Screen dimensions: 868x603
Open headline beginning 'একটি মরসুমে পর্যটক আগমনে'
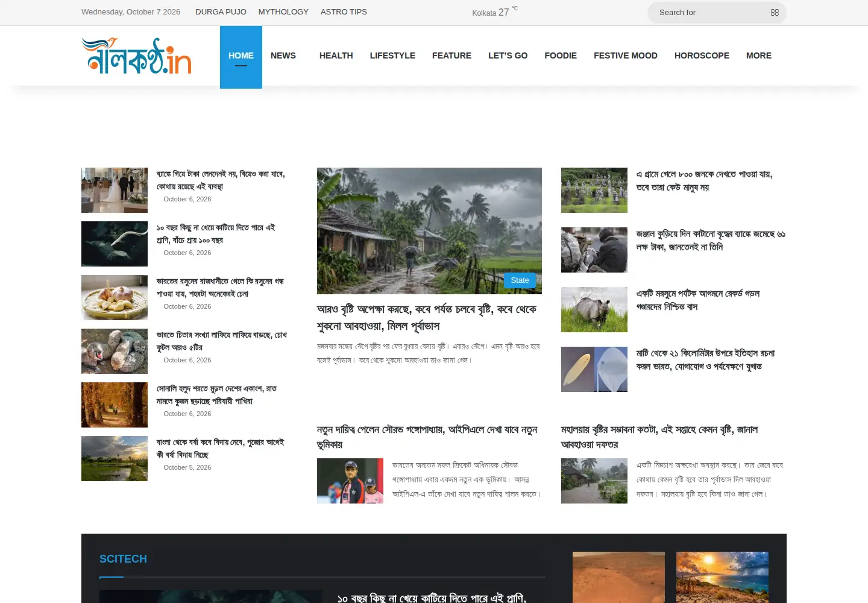point(698,300)
